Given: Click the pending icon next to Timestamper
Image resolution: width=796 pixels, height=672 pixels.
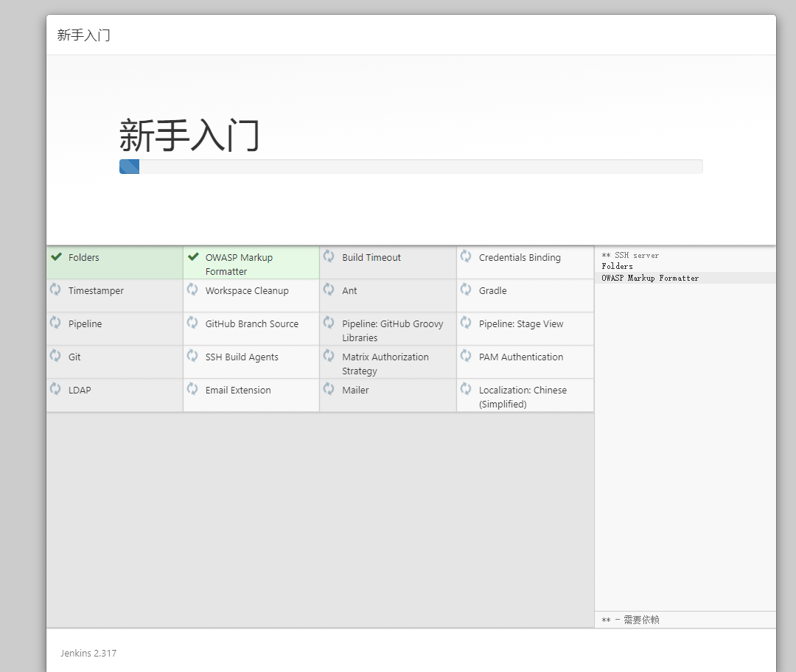Looking at the screenshot, I should (x=55, y=290).
